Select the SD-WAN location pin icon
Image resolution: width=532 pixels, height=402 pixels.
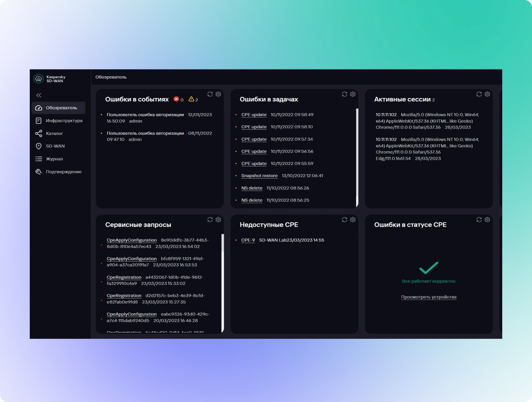(39, 146)
